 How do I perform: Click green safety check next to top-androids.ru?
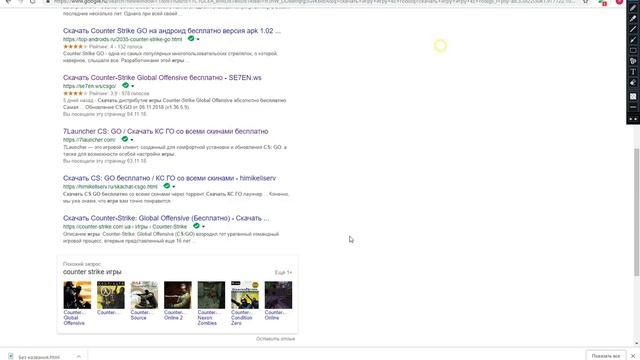[x=191, y=38]
